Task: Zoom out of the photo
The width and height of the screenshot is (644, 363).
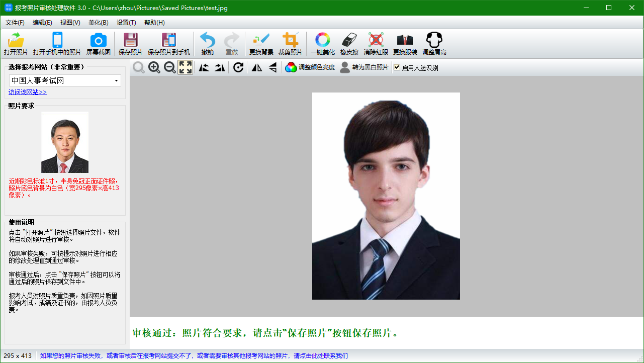Action: pyautogui.click(x=170, y=67)
